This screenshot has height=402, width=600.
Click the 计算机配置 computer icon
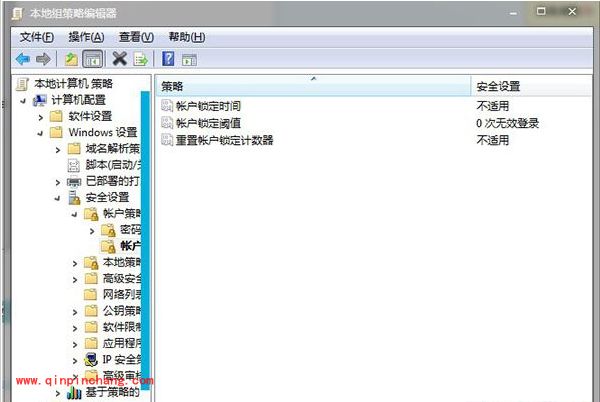coord(40,100)
